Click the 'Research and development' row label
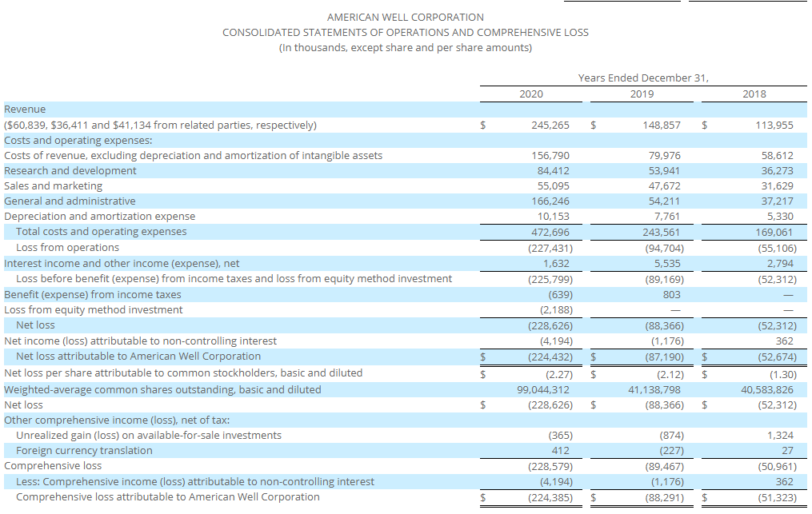This screenshot has height=514, width=812. [x=70, y=171]
